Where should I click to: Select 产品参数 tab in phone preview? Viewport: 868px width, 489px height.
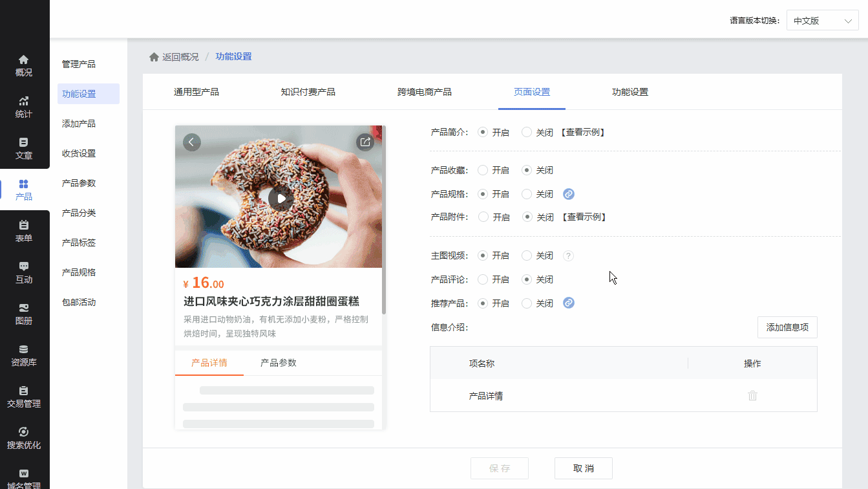click(x=278, y=363)
